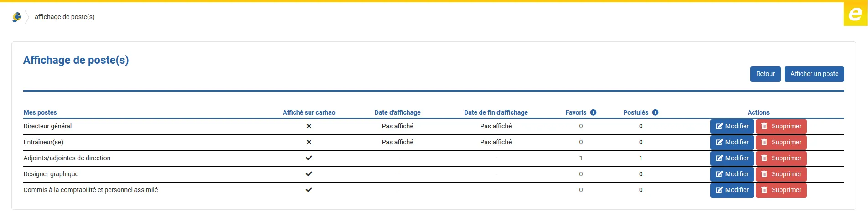Click the home logo icon in breadcrumb
This screenshot has height=219, width=868.
[17, 17]
